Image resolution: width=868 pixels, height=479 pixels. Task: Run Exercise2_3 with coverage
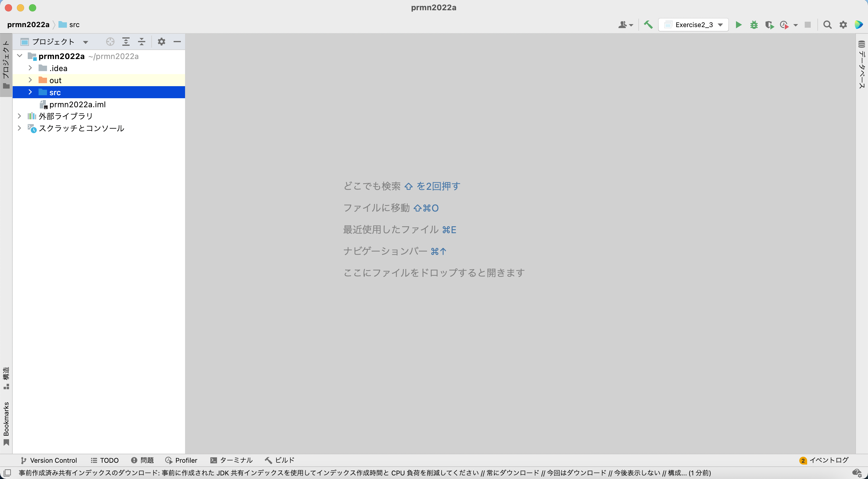tap(770, 25)
